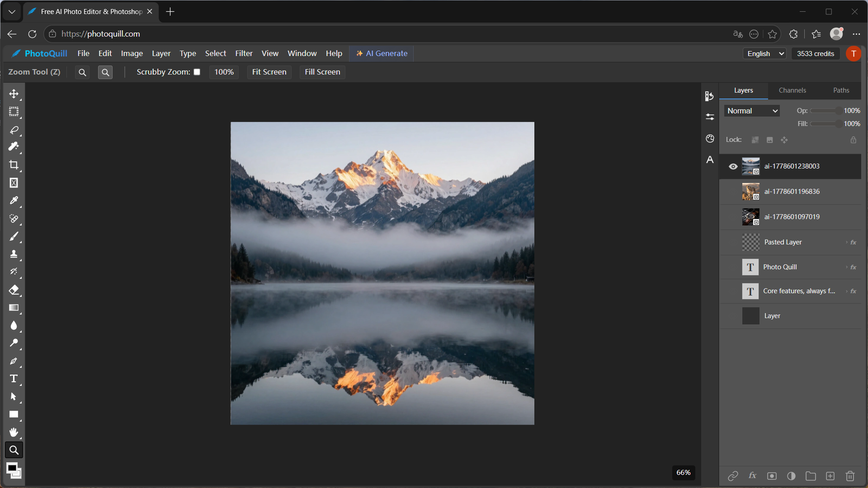Open the Window menu
The height and width of the screenshot is (488, 868).
click(302, 53)
